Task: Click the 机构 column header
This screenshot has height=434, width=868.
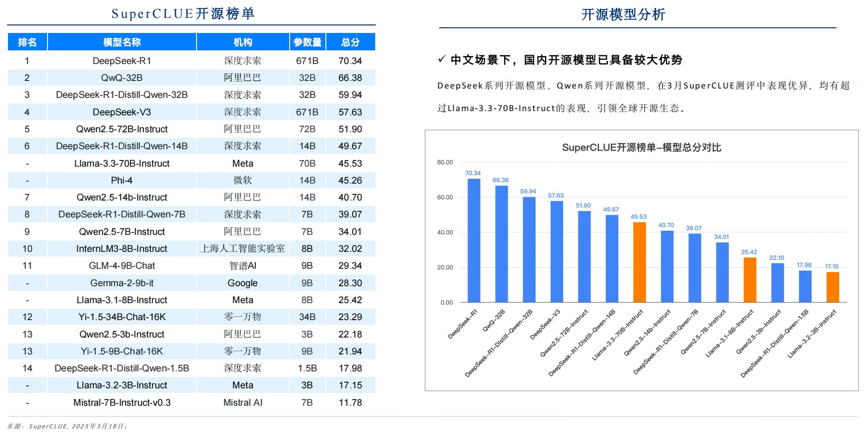Action: [243, 42]
